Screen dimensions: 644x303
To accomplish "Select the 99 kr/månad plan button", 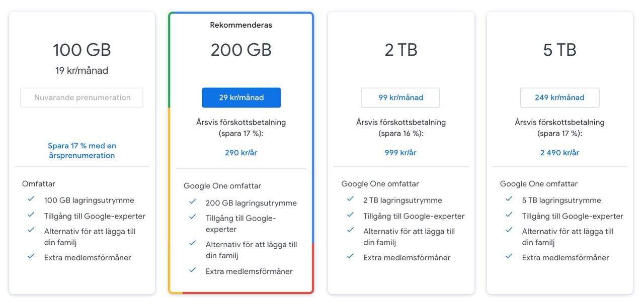I will pyautogui.click(x=400, y=97).
